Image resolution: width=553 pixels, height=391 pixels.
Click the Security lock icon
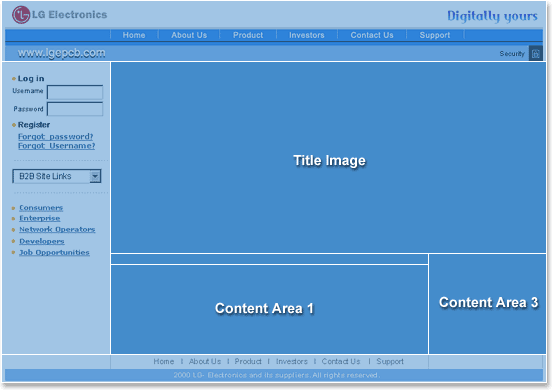coord(536,54)
